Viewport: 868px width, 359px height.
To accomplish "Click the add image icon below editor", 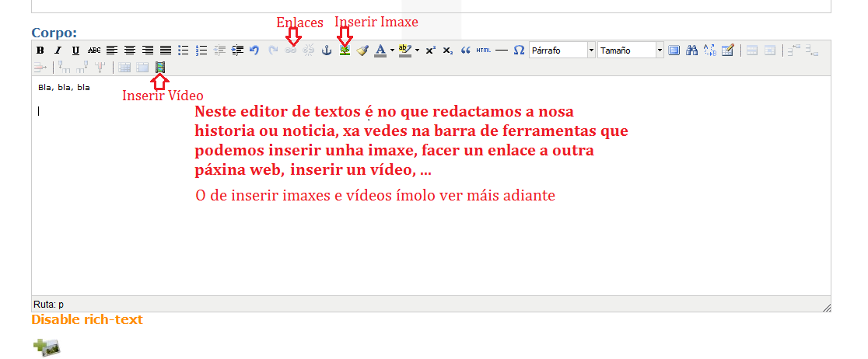I will coord(47,348).
